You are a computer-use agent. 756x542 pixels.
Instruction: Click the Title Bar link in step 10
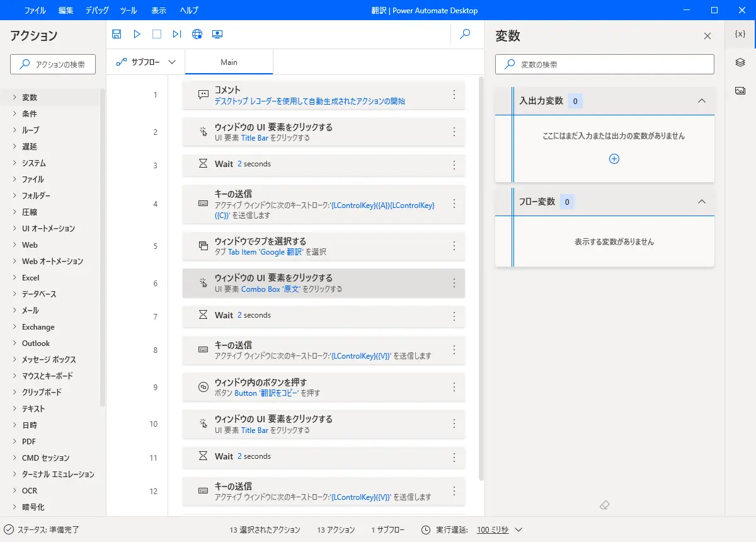(255, 430)
